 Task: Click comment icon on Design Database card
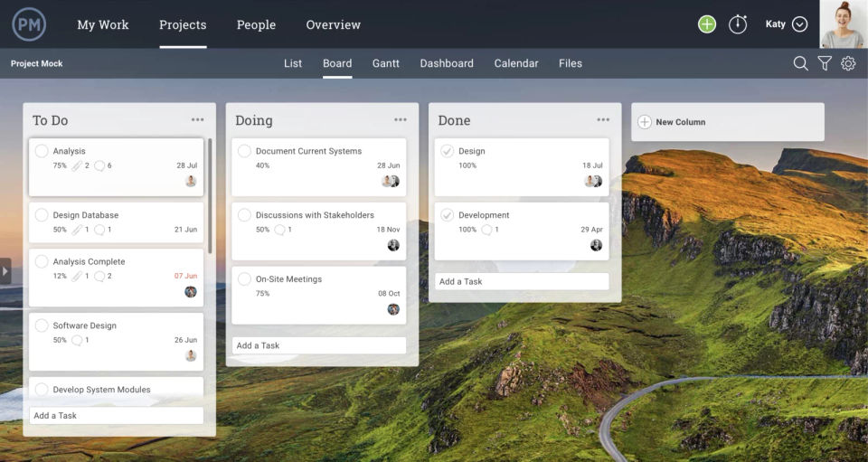(x=99, y=230)
